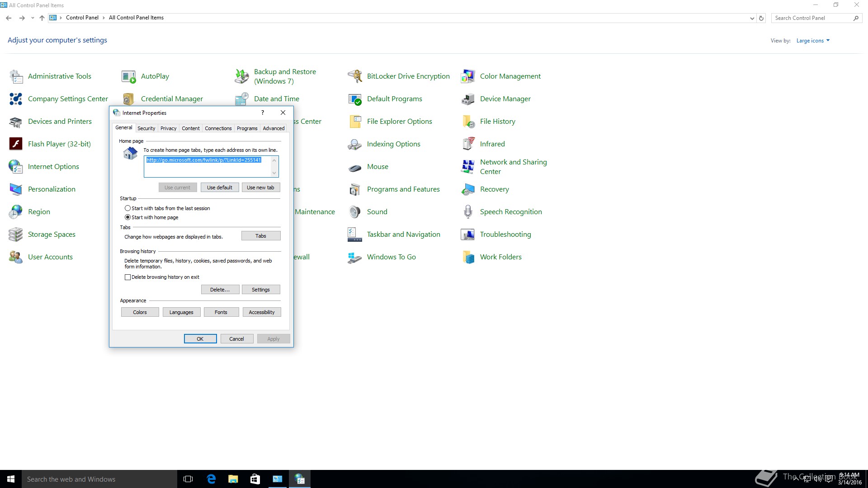The height and width of the screenshot is (488, 868).
Task: Open the Infrared icon
Action: [x=468, y=144]
